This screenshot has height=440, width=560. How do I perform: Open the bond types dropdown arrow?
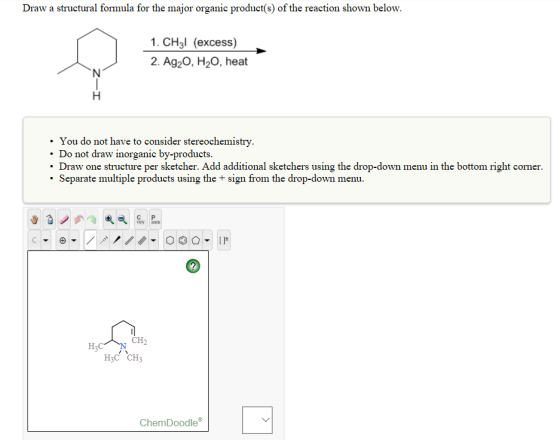coord(153,240)
